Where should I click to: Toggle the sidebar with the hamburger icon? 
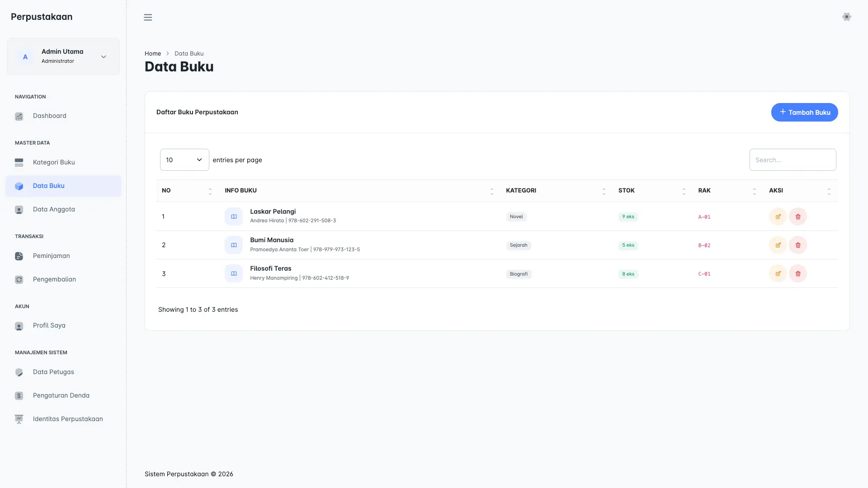[x=148, y=17]
